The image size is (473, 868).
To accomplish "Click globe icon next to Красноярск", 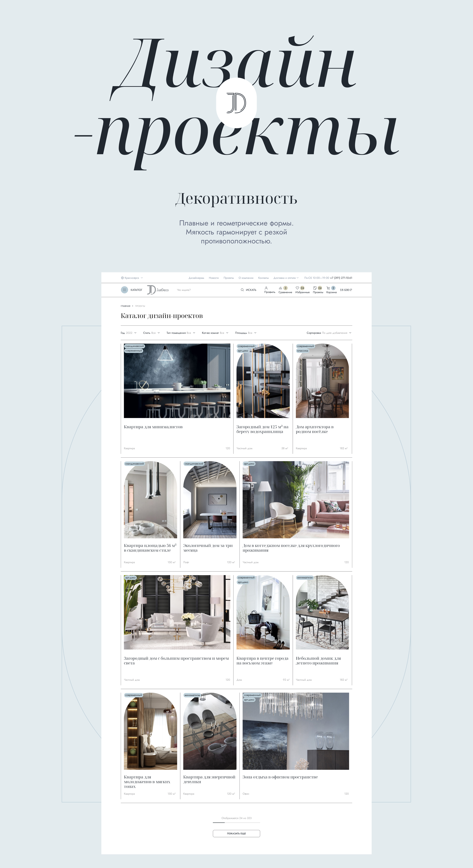I will pos(122,278).
